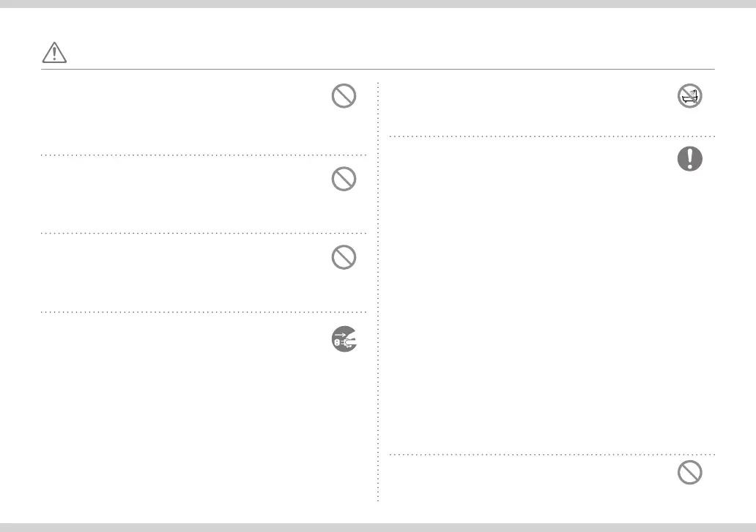Click the warning triangle icon in the header
The height and width of the screenshot is (532, 756).
(x=55, y=53)
